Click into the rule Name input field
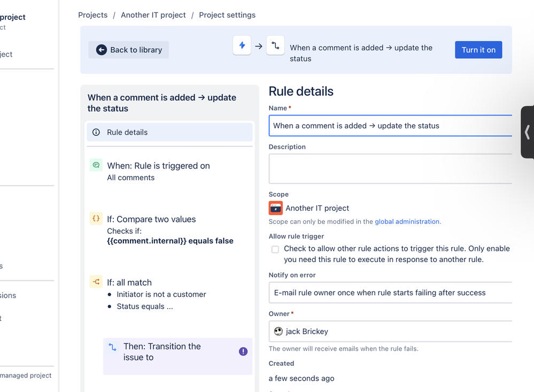 pos(390,126)
